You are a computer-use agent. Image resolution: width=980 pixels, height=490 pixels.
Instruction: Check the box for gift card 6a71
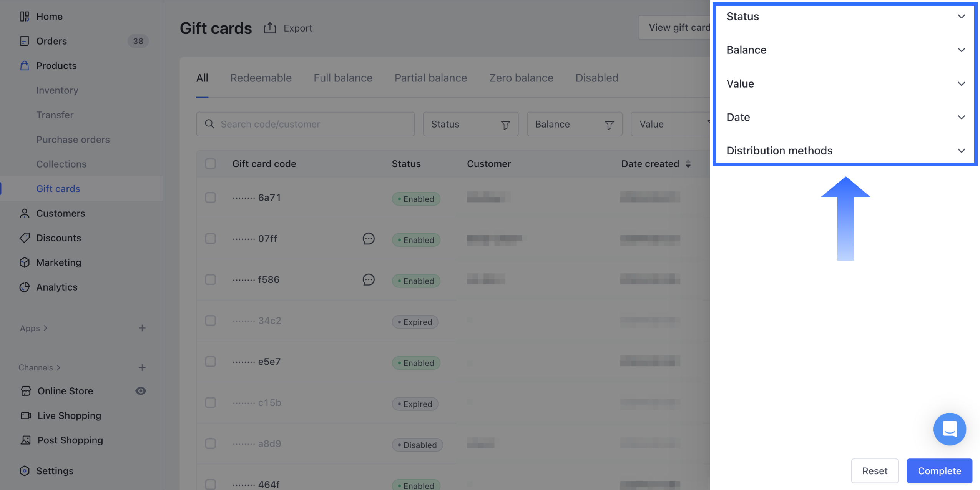coord(210,198)
